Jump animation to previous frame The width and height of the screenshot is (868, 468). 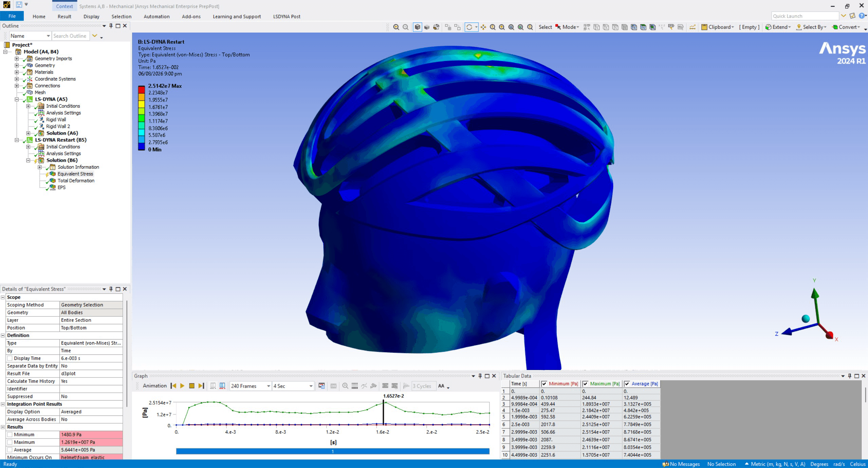(173, 386)
